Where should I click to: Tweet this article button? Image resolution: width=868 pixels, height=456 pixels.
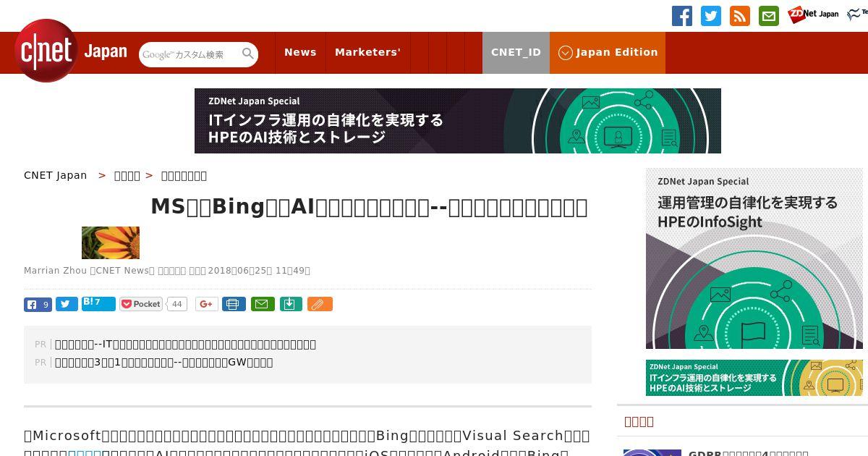pyautogui.click(x=67, y=304)
